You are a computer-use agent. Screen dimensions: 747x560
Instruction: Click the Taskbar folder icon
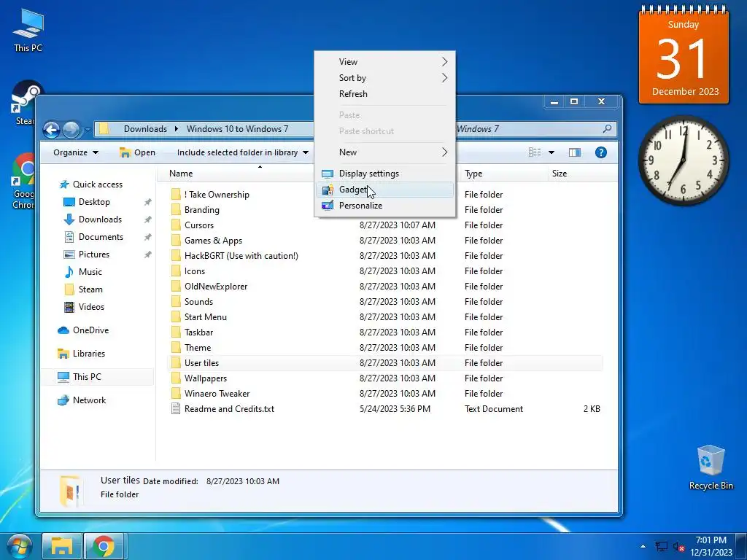[x=176, y=332]
